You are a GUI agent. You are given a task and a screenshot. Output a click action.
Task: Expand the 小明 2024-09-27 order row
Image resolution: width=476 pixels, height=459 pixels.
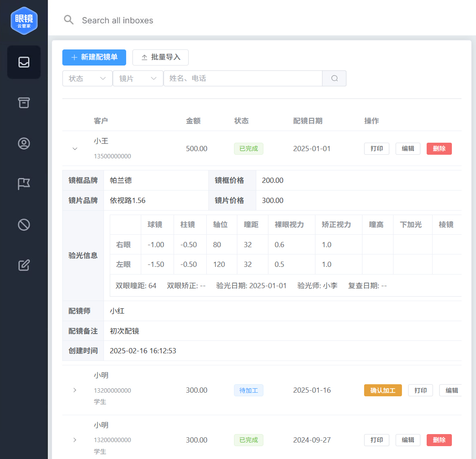[75, 440]
